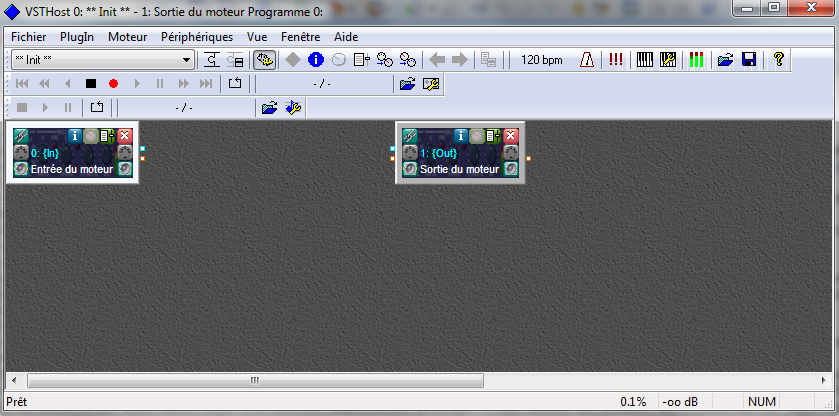Open the Fichier menu
Screen dimensions: 839x416
(x=28, y=37)
